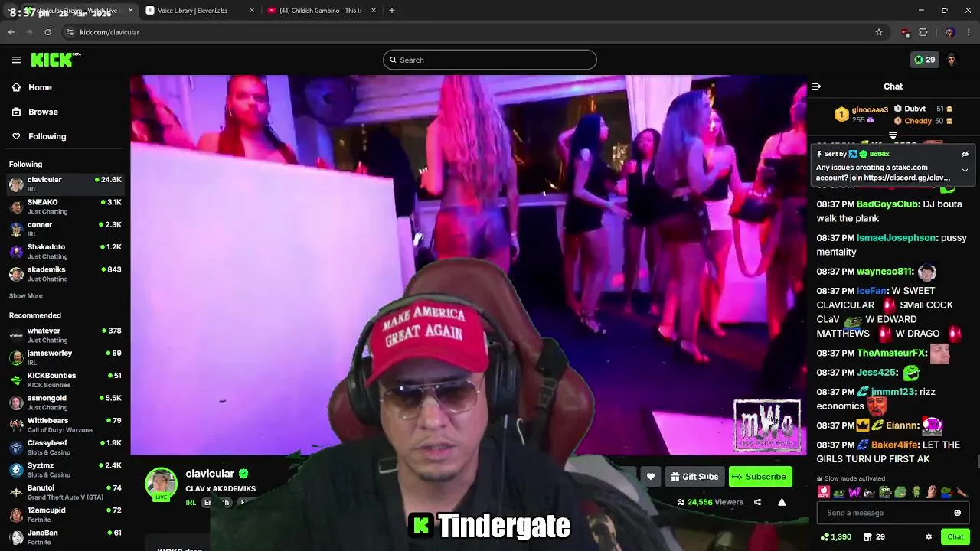
Task: Open a new browser tab
Action: 391,11
